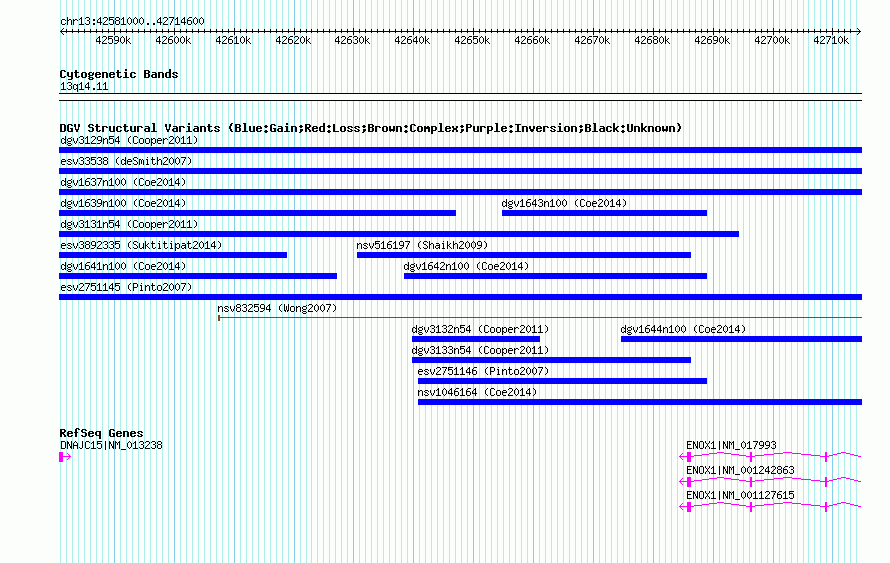The image size is (890, 563).
Task: Click the chr13:42581000..42714600 region label
Action: point(132,21)
